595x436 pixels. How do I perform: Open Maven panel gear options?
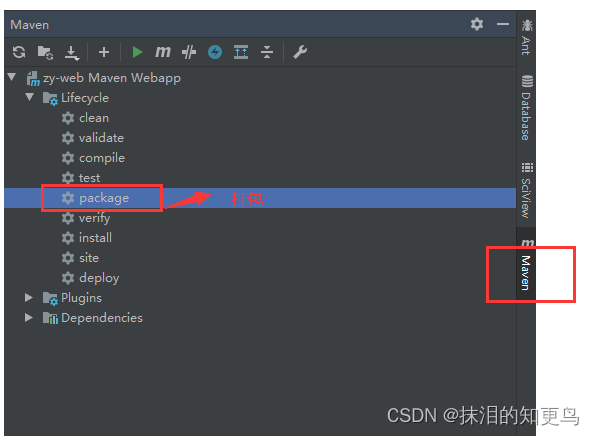click(477, 24)
